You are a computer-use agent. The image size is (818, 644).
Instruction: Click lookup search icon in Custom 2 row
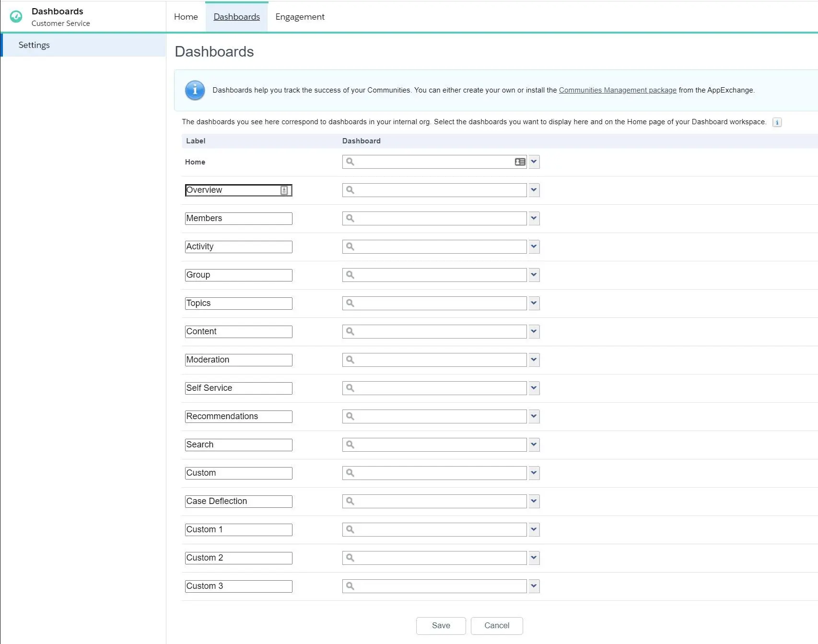350,558
